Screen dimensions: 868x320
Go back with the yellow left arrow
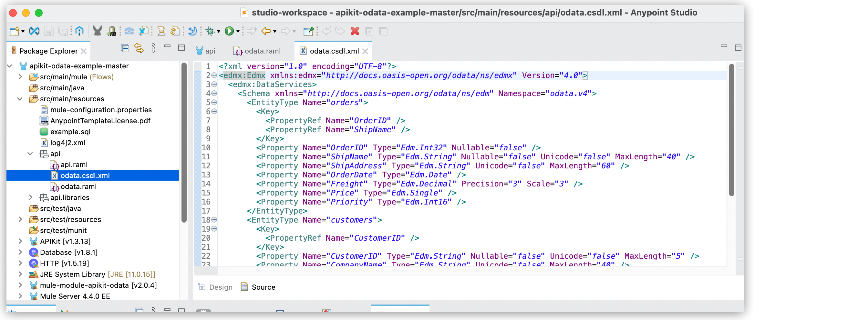click(266, 31)
